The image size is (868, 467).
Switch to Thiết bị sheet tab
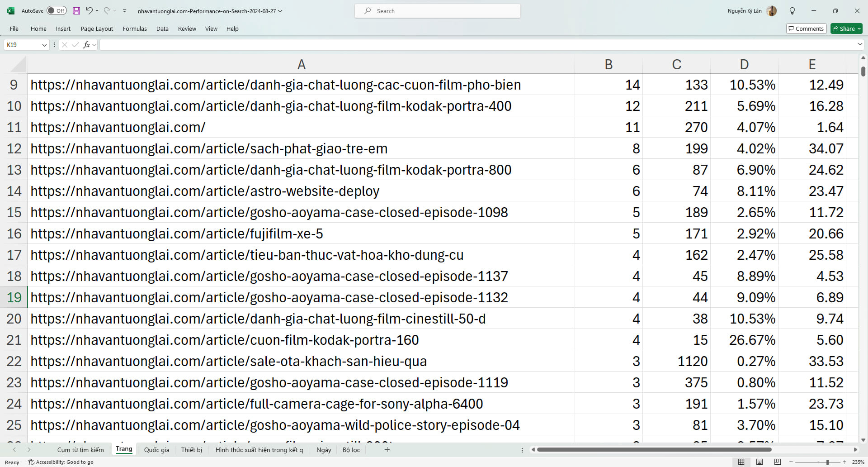click(x=192, y=450)
